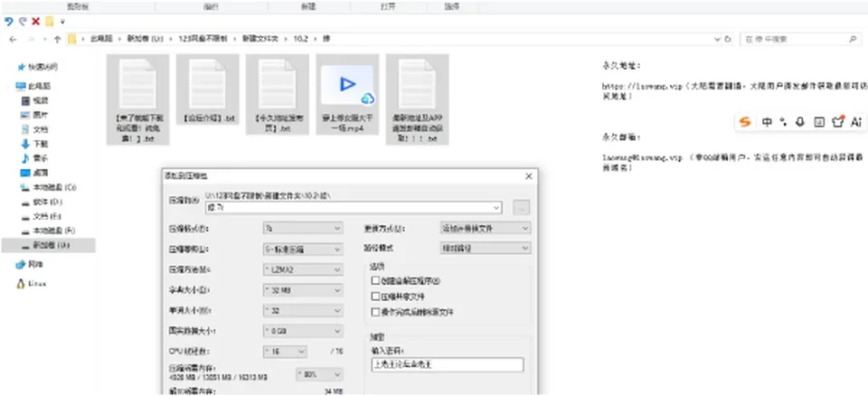Go forward with the Explorer forward arrow
The image size is (868, 396).
[31, 39]
